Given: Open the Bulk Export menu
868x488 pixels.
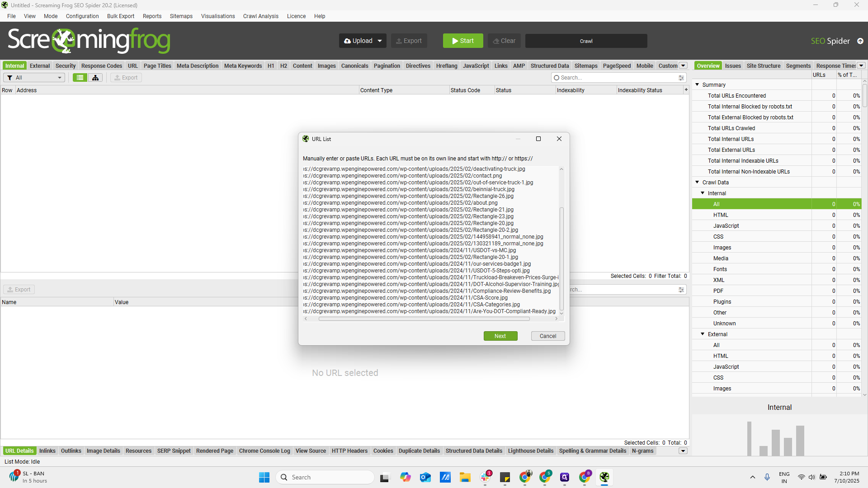Looking at the screenshot, I should (120, 16).
